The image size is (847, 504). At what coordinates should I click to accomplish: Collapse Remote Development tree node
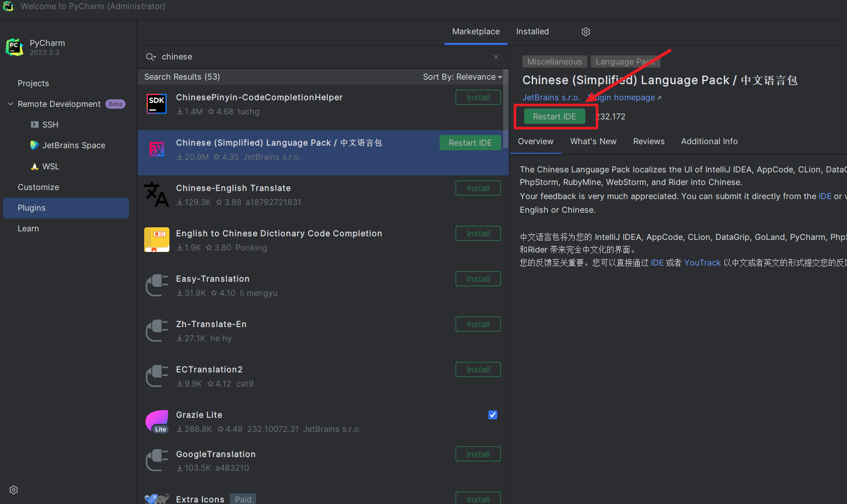[x=11, y=104]
